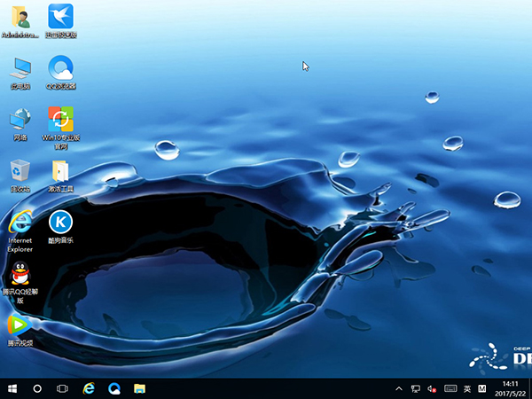Open File Explorer from the taskbar

point(139,388)
